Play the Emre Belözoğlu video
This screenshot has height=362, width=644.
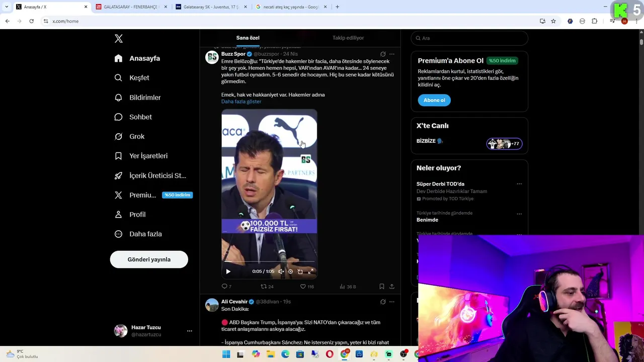pyautogui.click(x=228, y=271)
